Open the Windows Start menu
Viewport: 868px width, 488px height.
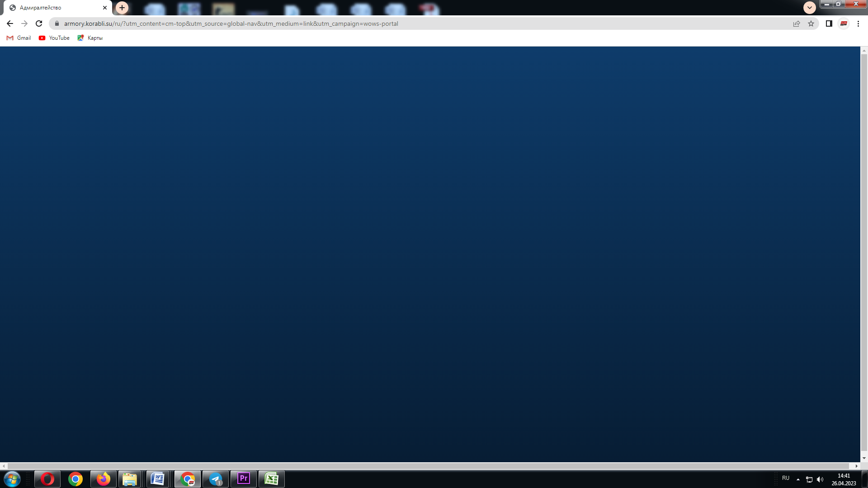pos(12,479)
